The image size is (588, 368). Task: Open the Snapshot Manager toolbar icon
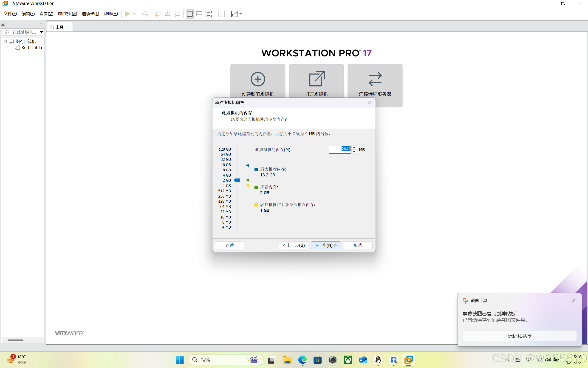(177, 14)
